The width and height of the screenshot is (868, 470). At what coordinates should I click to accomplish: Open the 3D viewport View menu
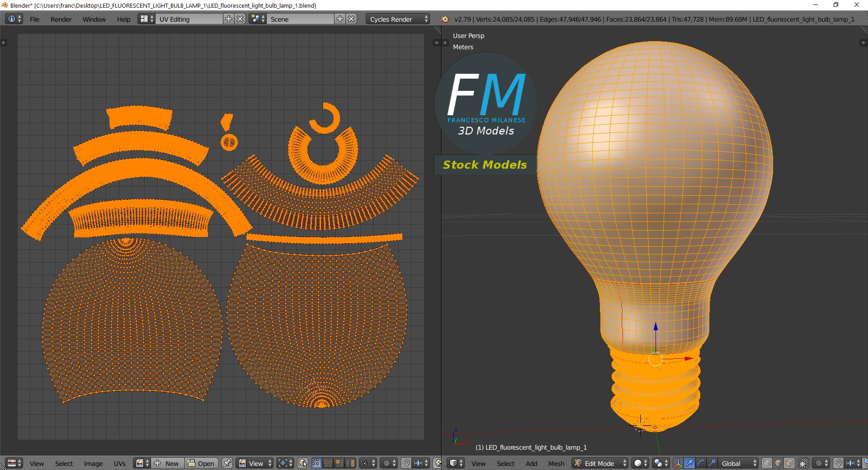(x=478, y=464)
